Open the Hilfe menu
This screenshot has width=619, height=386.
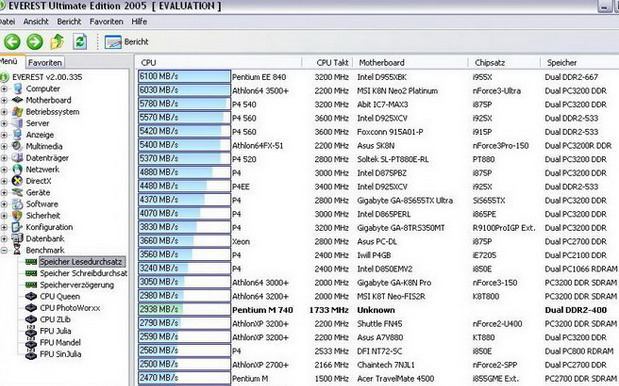(x=139, y=22)
